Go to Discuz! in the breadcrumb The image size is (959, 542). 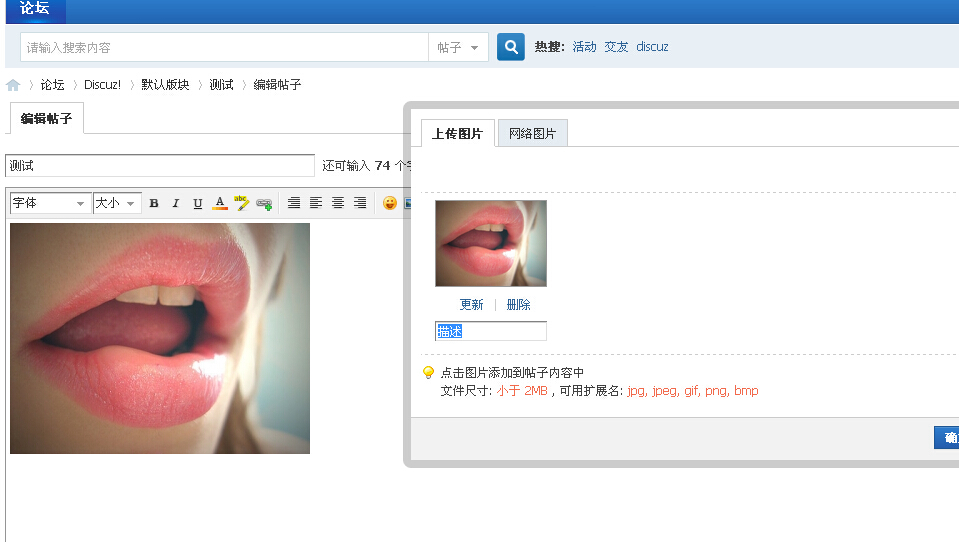click(103, 85)
